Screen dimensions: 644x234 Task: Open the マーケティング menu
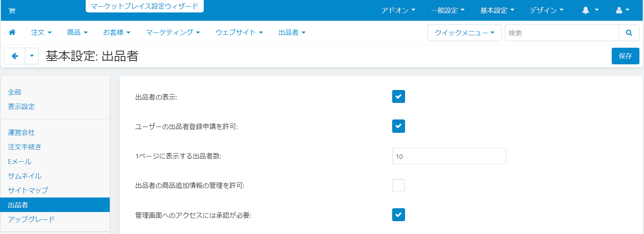[x=173, y=32]
